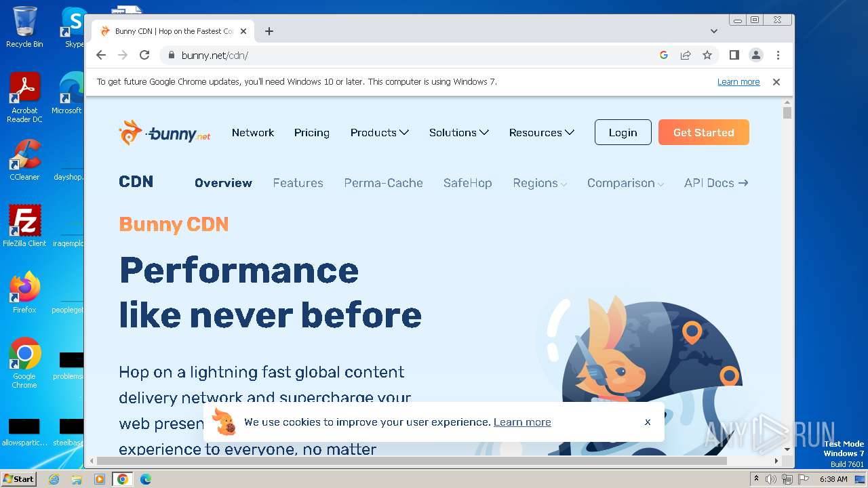Close the cookie banner with x

pos(648,422)
